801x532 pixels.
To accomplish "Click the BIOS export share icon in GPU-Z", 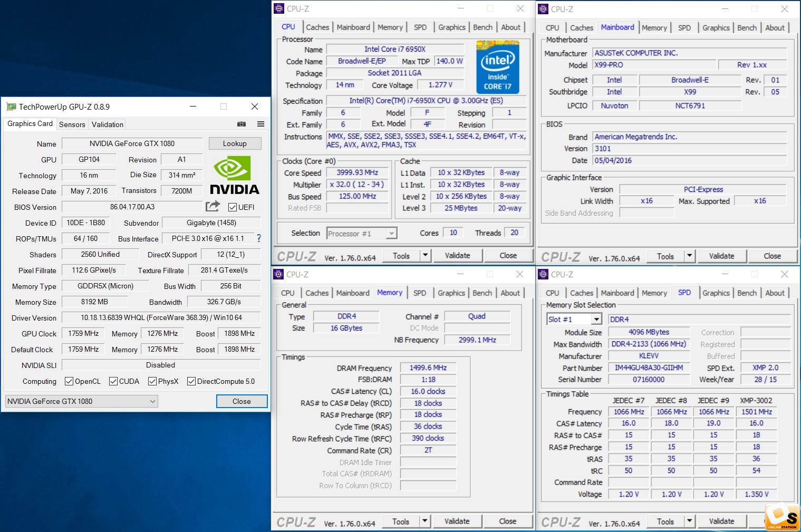I will coord(213,207).
